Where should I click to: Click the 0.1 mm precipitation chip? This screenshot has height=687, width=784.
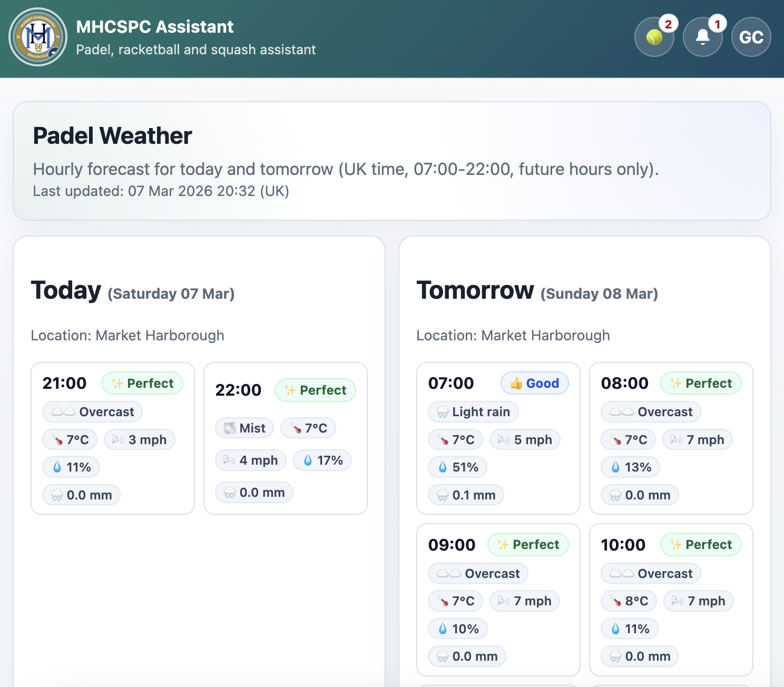(466, 495)
